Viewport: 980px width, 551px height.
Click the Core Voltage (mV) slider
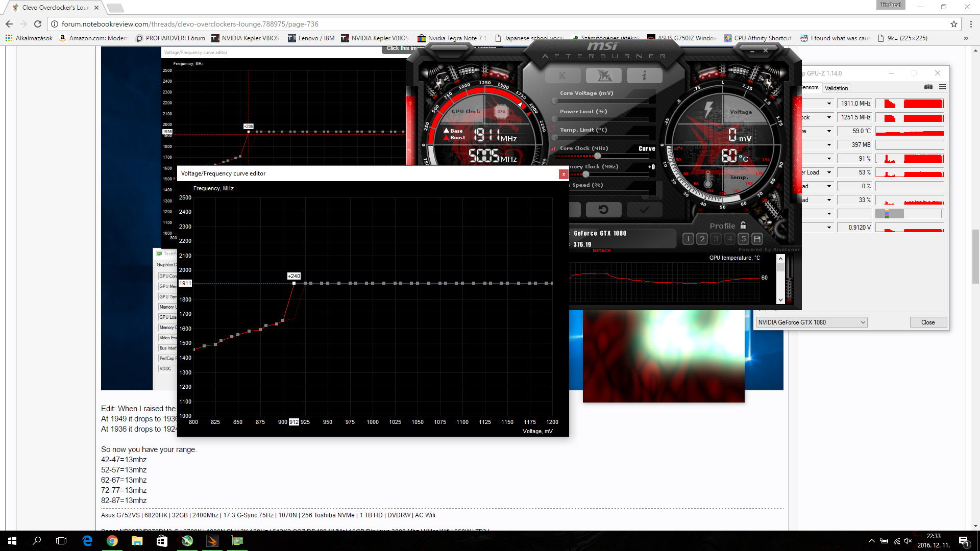(x=601, y=101)
